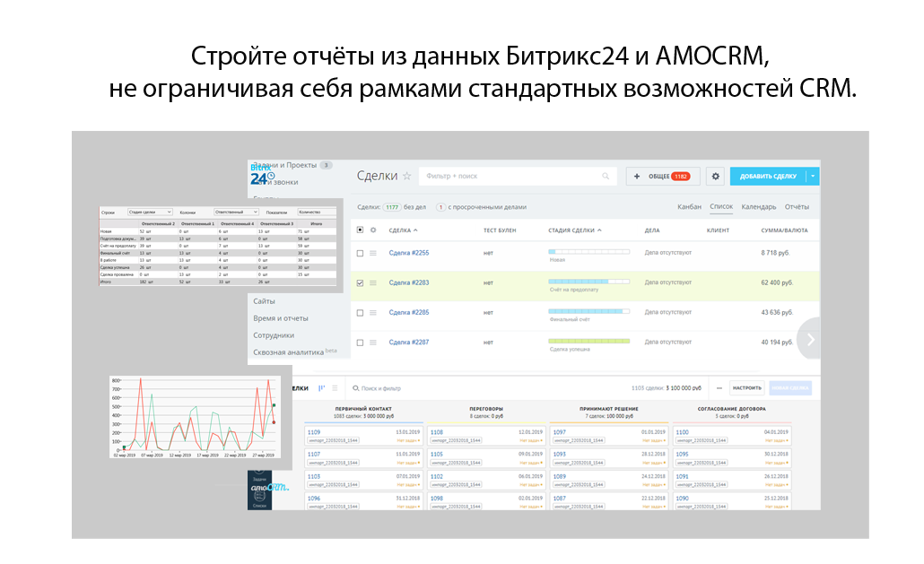Open the Стадия сделки rows dropdown
The width and height of the screenshot is (924, 564).
click(150, 212)
